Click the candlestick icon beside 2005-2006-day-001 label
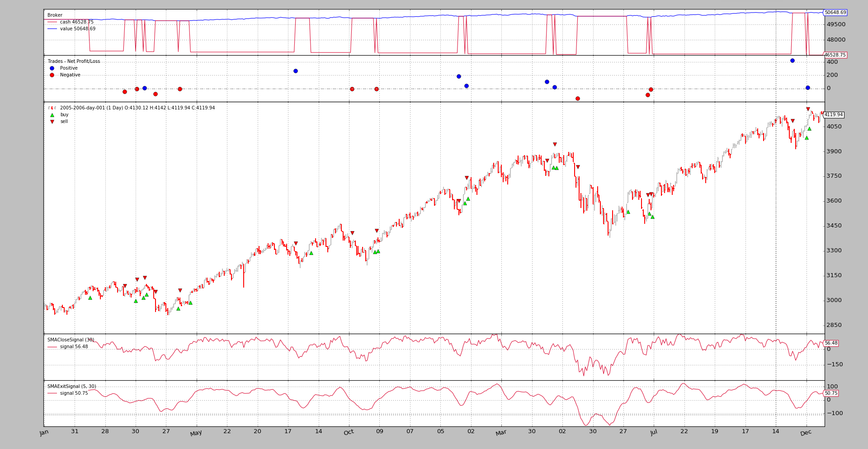 pyautogui.click(x=52, y=108)
